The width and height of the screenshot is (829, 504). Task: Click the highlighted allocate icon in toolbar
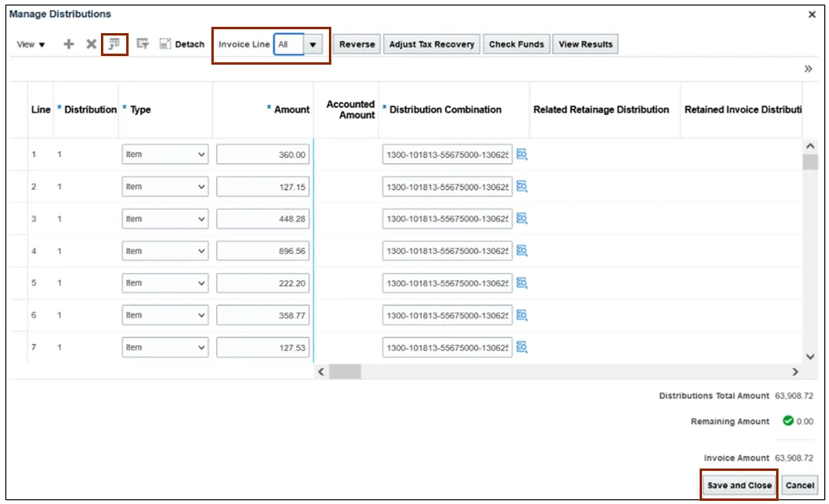pos(114,44)
